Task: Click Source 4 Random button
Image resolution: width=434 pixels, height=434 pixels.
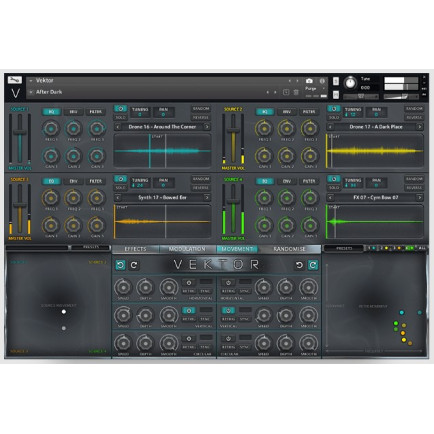Action: (414, 179)
